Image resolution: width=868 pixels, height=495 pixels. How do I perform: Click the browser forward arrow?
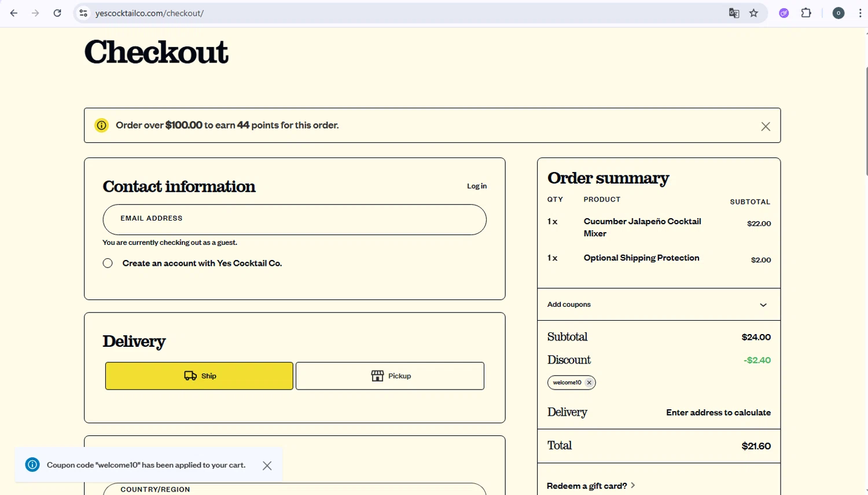click(x=35, y=13)
